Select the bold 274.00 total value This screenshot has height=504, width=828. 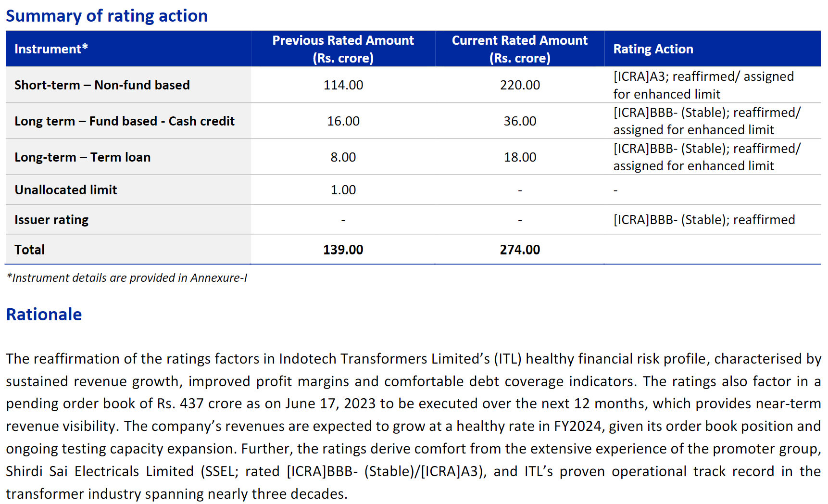pos(520,250)
